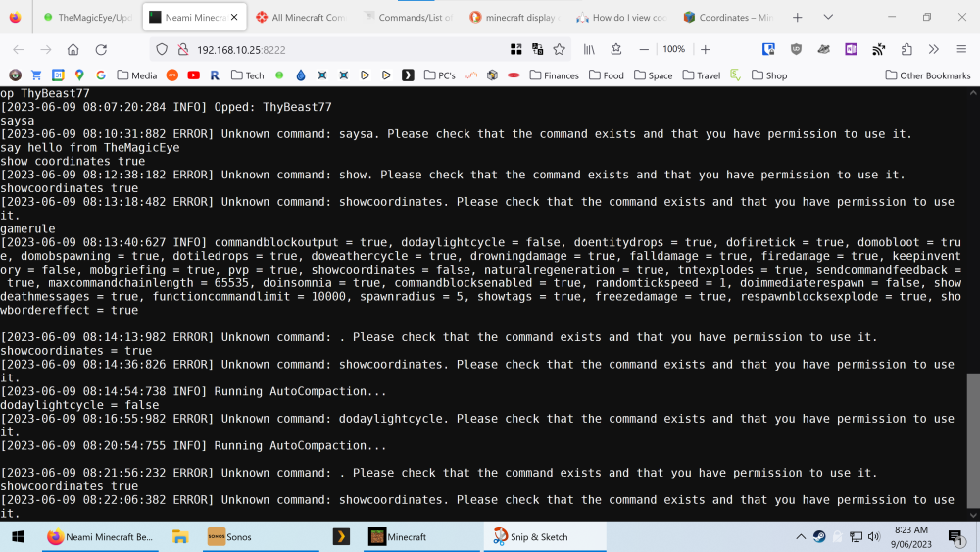Viewport: 980px width, 552px height.
Task: Open the OneNote clipper extension
Action: (x=852, y=49)
